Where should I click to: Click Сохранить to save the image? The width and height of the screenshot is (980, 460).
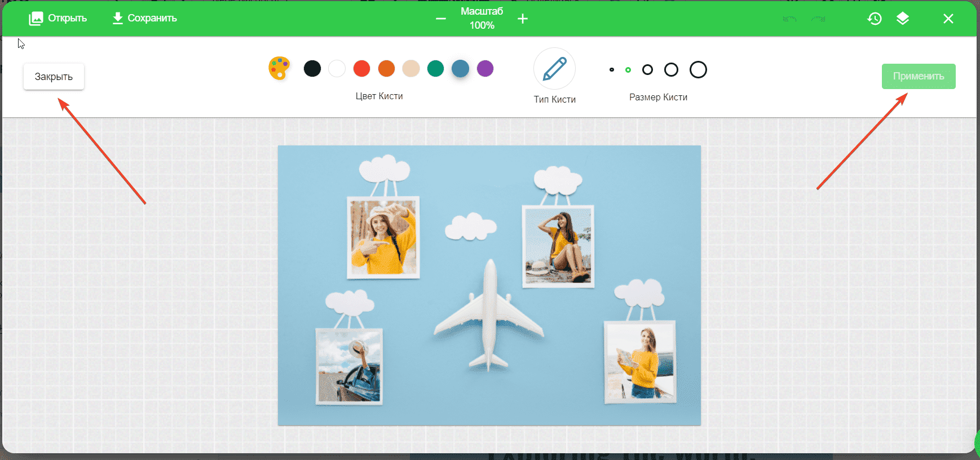point(144,18)
